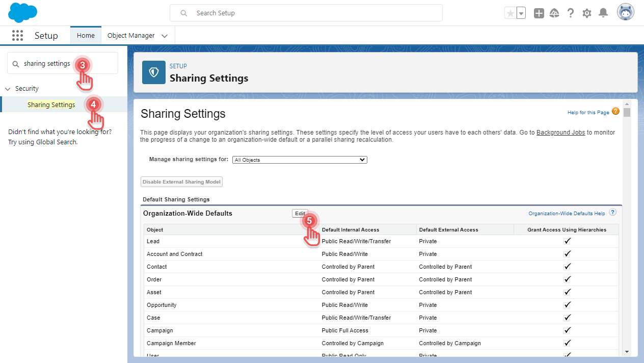Toggle hierarchy access checkmark for Opportunity
Screen dimensions: 644x363
click(568, 305)
